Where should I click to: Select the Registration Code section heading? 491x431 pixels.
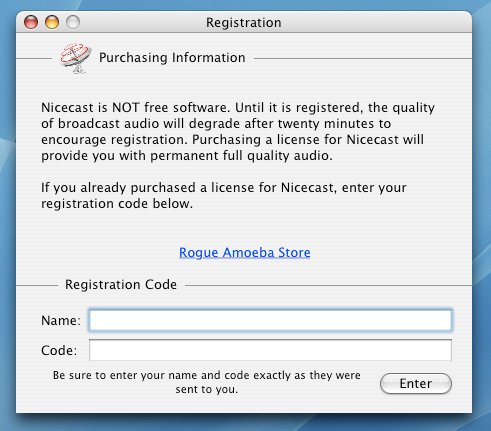[x=121, y=285]
